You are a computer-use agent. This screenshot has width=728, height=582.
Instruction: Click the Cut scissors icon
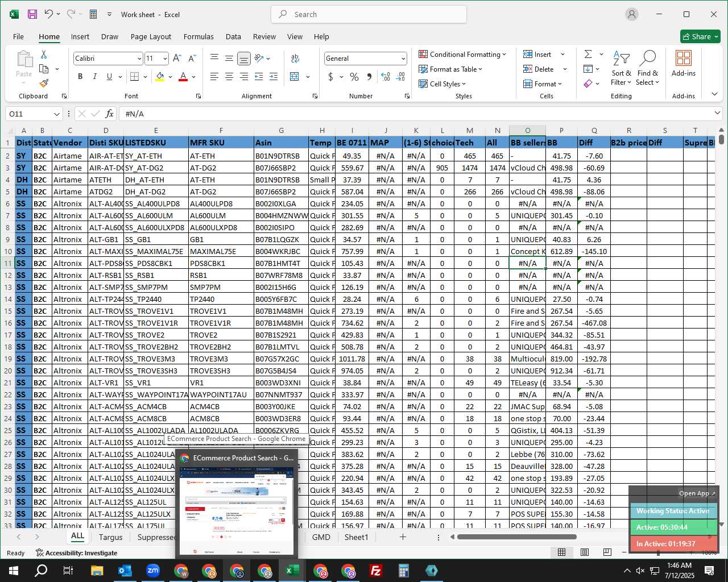click(44, 55)
